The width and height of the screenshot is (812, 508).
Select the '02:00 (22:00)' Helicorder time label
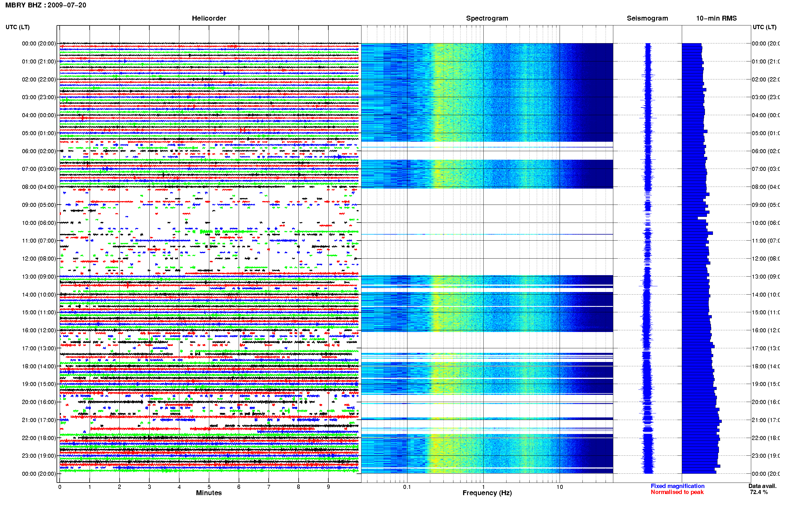[x=39, y=79]
